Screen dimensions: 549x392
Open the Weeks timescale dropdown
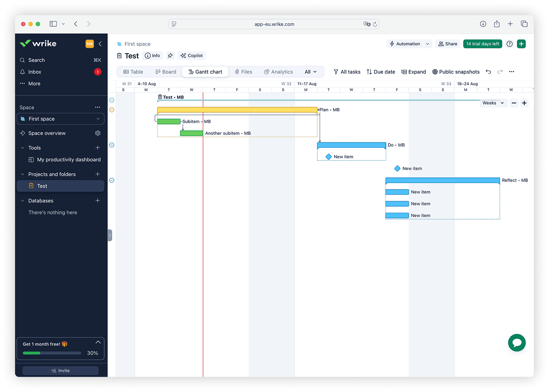pyautogui.click(x=493, y=103)
